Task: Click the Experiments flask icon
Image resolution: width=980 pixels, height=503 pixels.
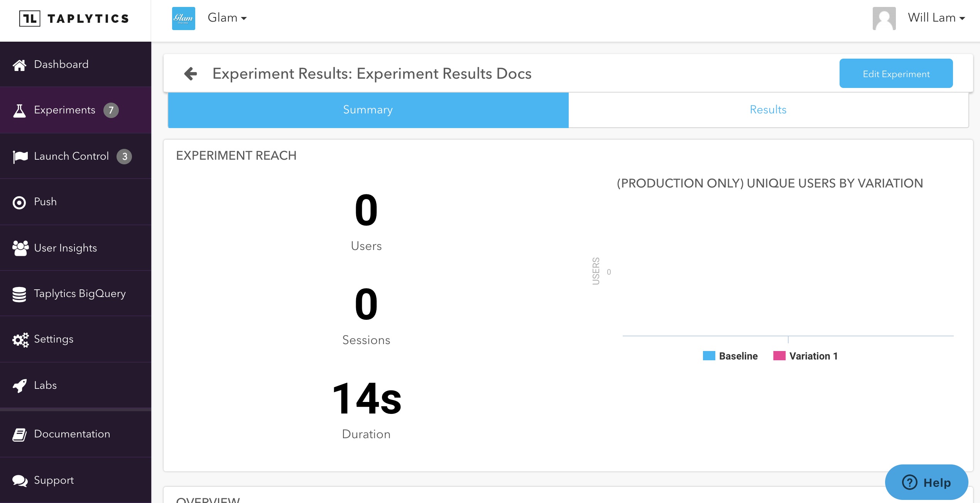Action: 19,111
